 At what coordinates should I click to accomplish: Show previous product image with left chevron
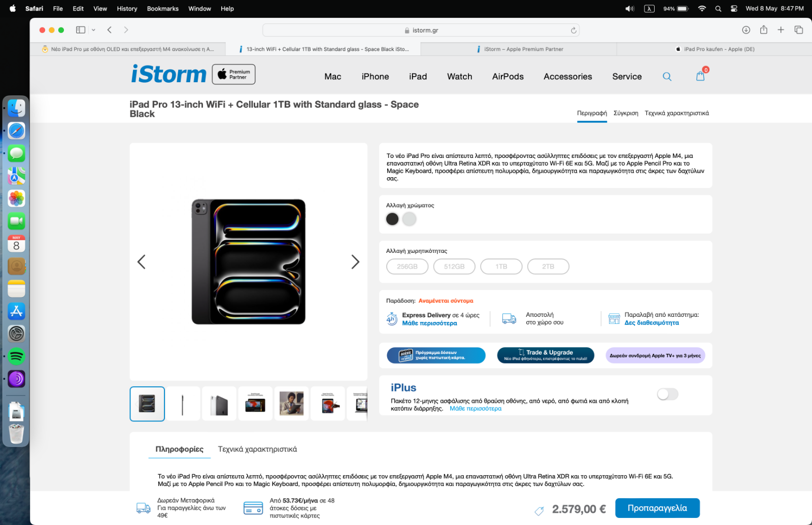click(x=142, y=262)
